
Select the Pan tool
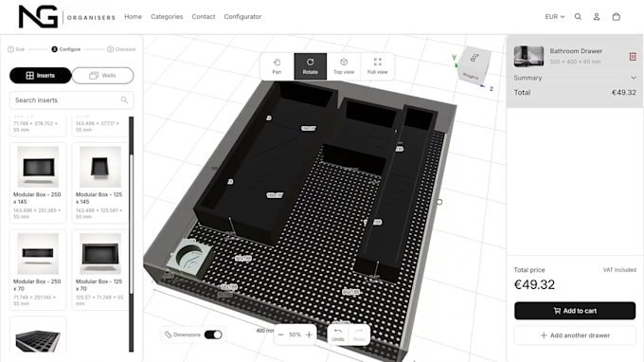[277, 66]
